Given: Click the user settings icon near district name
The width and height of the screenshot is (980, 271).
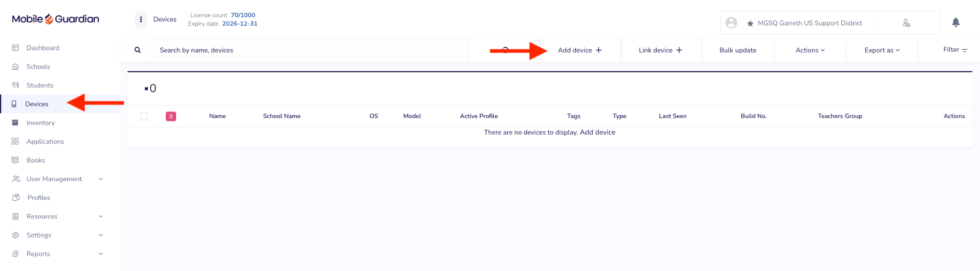Looking at the screenshot, I should point(906,23).
